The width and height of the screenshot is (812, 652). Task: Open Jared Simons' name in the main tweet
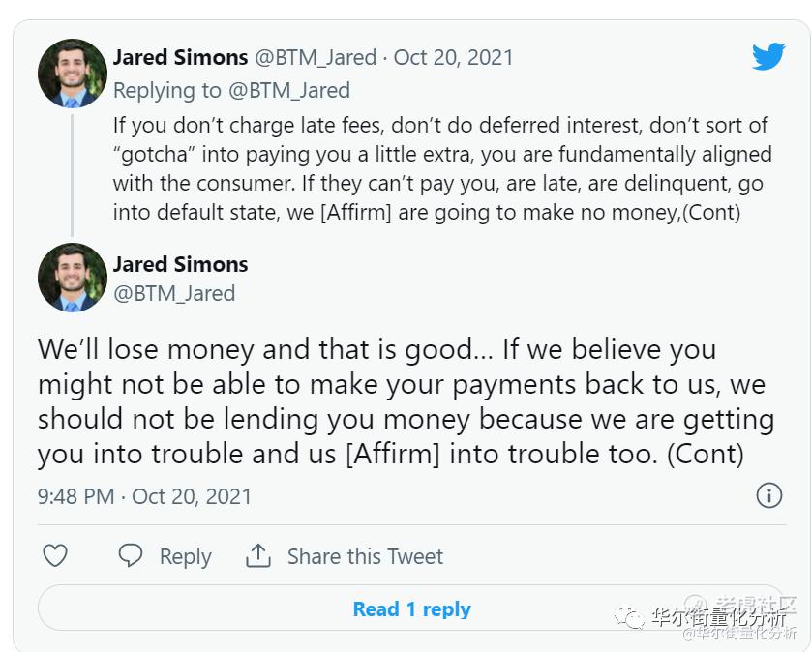point(180,264)
